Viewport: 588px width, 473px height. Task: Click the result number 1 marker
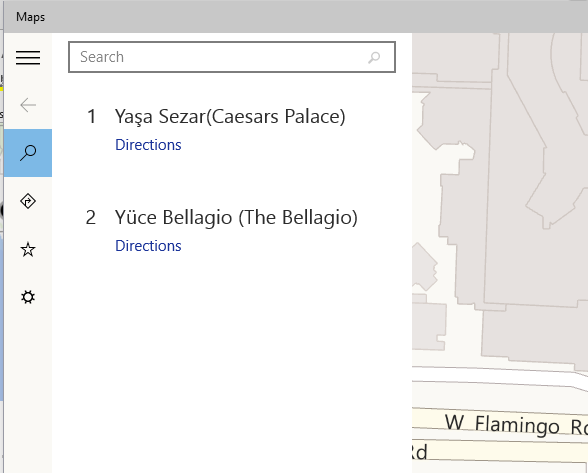click(92, 116)
